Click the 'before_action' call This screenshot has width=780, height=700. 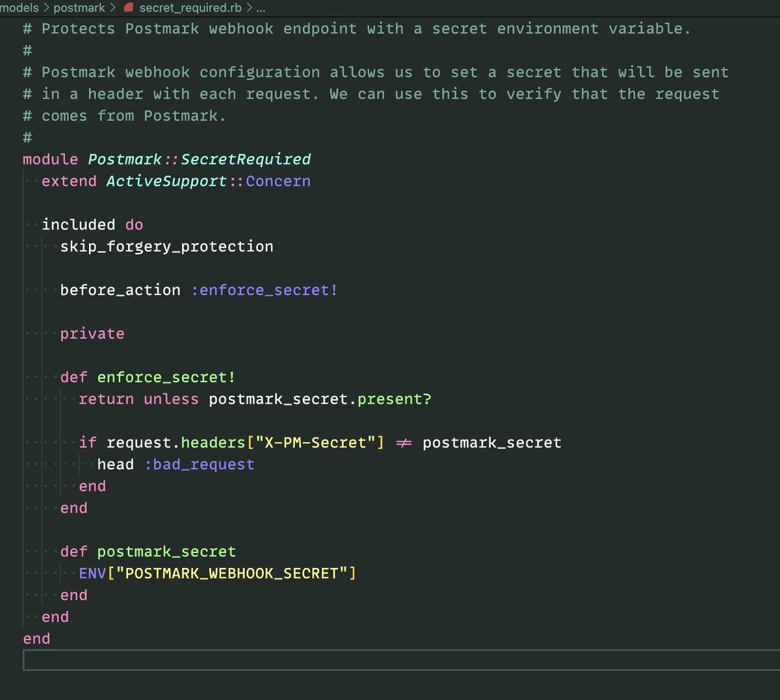[120, 291]
